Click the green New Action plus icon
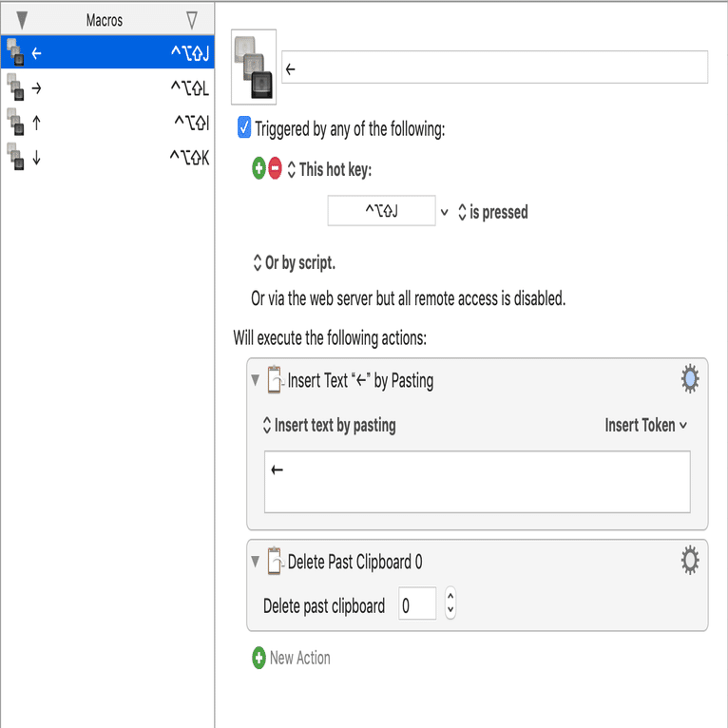The width and height of the screenshot is (728, 728). coord(259,658)
